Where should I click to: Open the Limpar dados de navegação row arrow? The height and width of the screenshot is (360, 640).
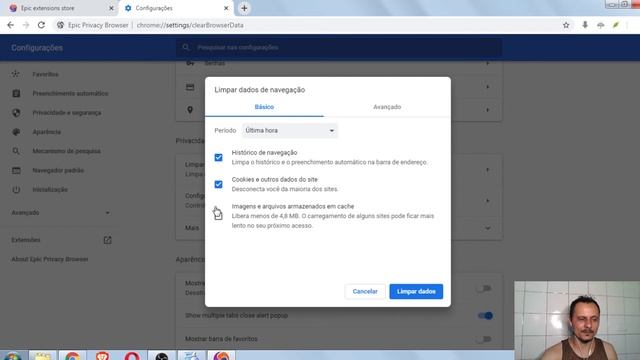tap(487, 170)
